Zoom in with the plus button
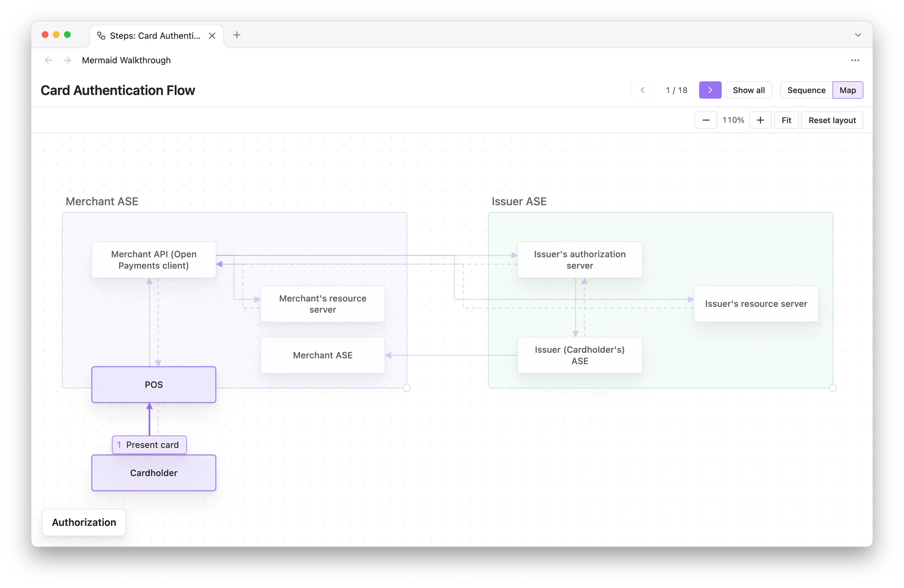This screenshot has height=588, width=904. (760, 120)
